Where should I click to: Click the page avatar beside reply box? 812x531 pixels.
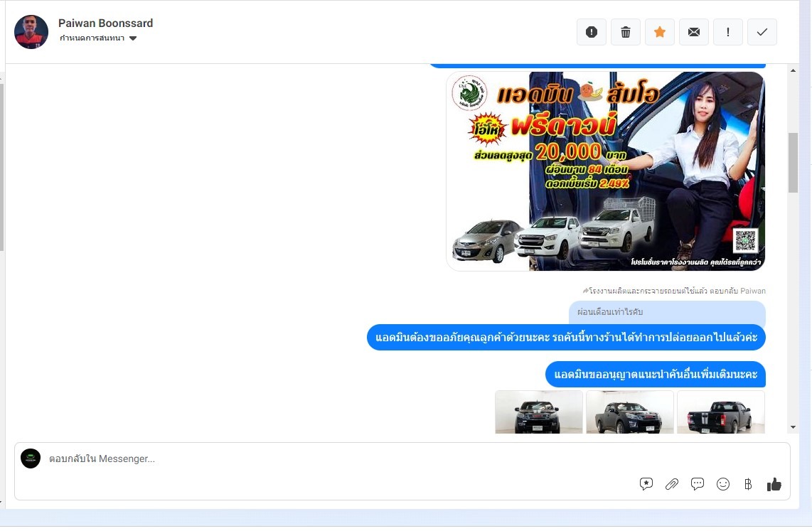coord(31,458)
